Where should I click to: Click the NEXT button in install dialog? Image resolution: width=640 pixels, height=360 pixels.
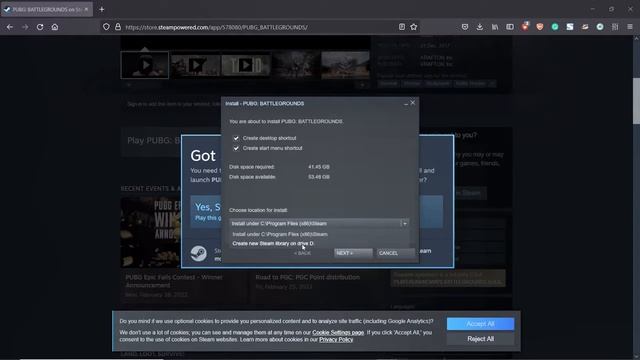(x=353, y=253)
